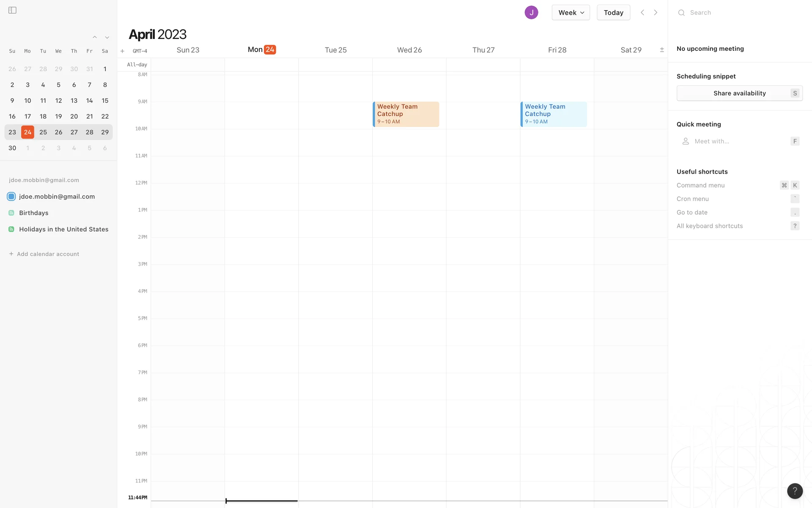
Task: Toggle Birthdays calendar visibility
Action: [11, 213]
